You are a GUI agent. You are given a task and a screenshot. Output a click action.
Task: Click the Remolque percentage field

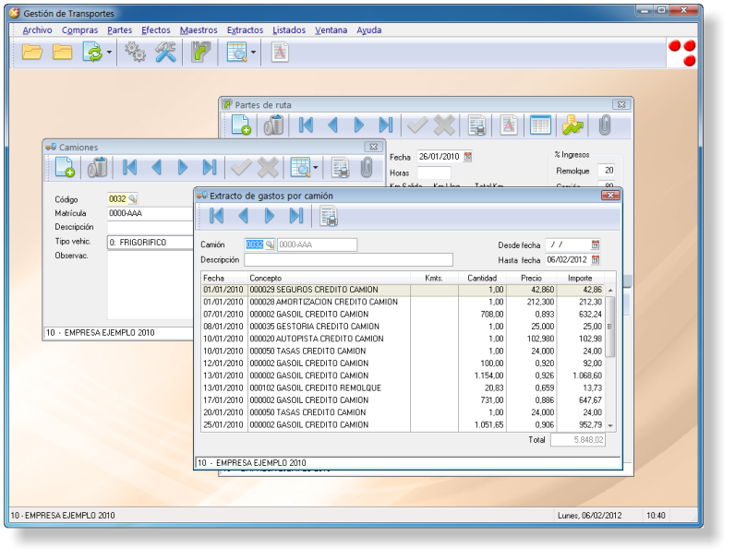click(606, 171)
